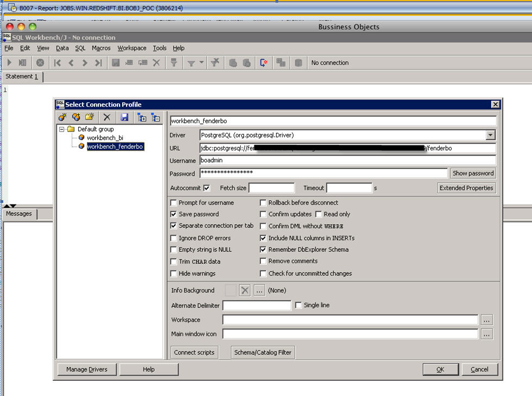Screen dimensions: 532x396
Task: Select the workbench_fenderbo profile
Action: coord(115,146)
